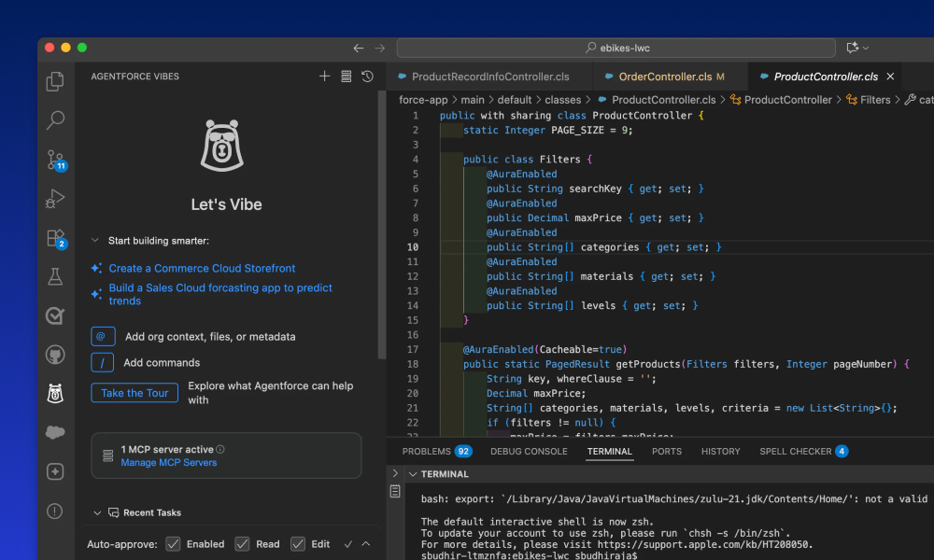The width and height of the screenshot is (934, 560).
Task: Click the force-app breadcrumb
Action: [423, 100]
